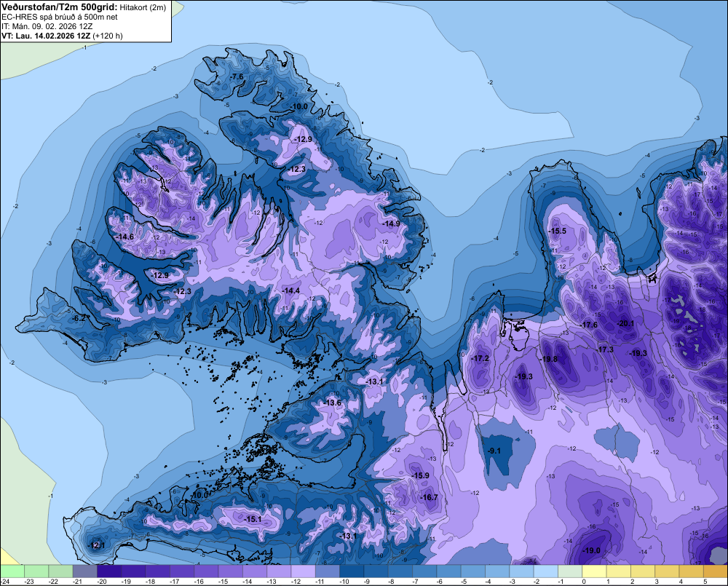Click the -7.6 temperature value on the map
This screenshot has height=586, width=728.
coord(237,76)
